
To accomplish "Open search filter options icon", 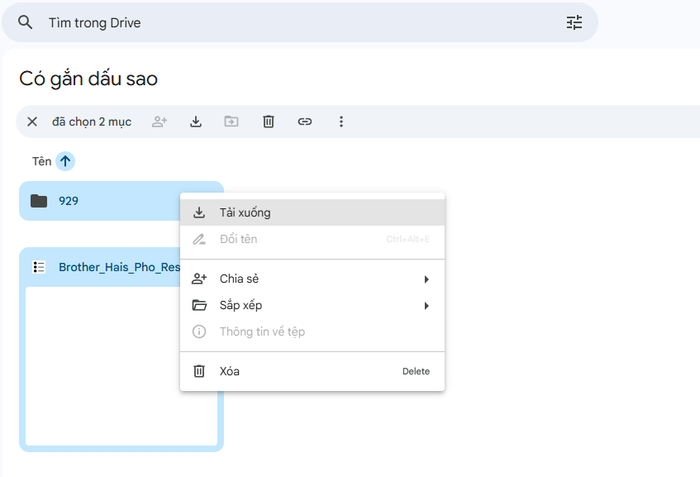I will [x=574, y=23].
